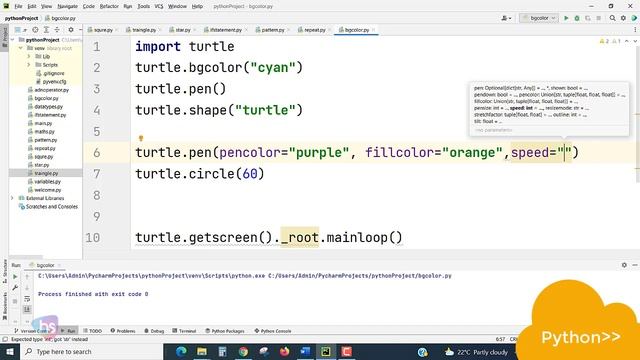
Task: Open the Structure tool window side tab
Action: point(4,270)
